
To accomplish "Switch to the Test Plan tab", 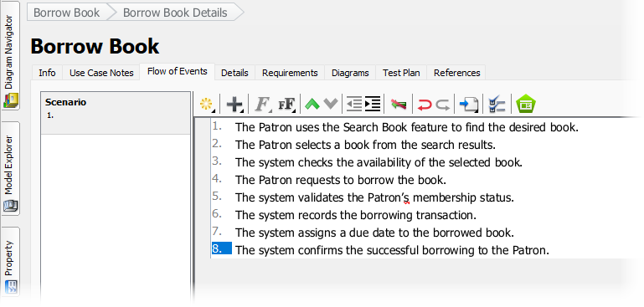I will point(401,73).
